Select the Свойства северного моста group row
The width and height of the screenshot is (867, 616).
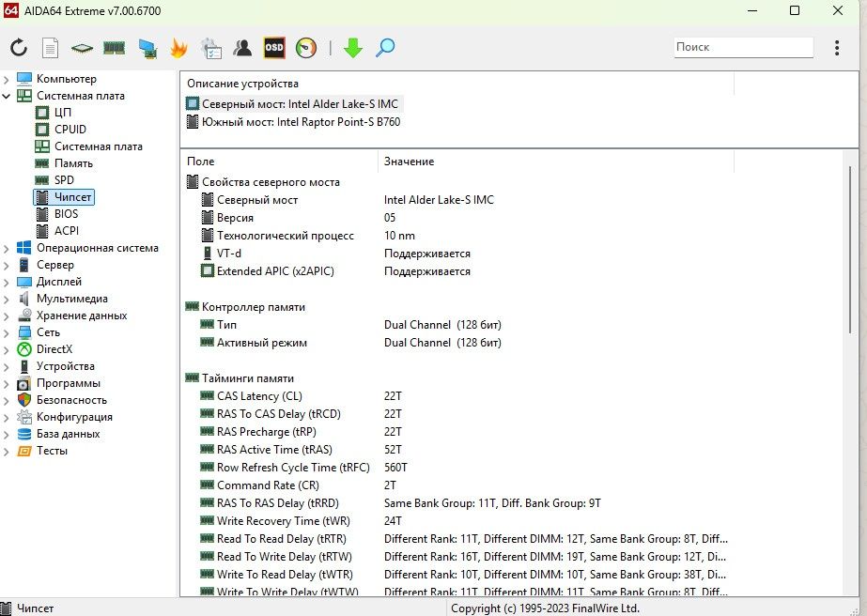[x=271, y=182]
